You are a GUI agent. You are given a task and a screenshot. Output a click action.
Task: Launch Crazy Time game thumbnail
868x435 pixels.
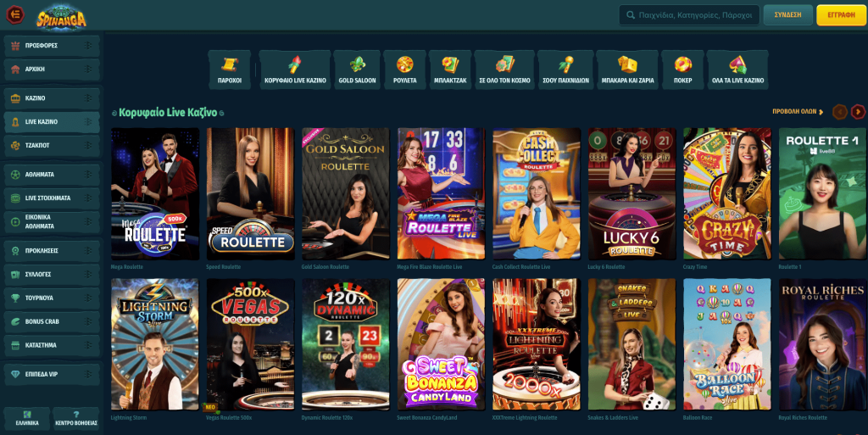727,193
